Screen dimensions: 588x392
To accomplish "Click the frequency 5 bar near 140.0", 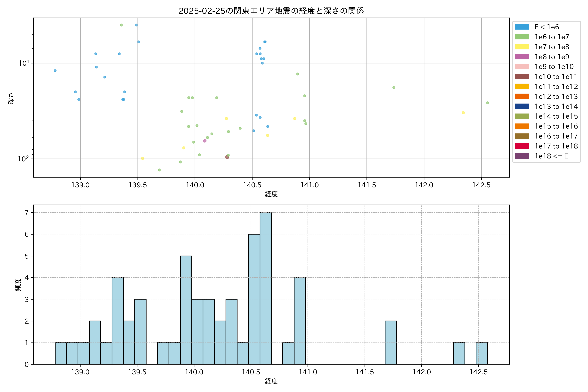I will click(x=186, y=310).
